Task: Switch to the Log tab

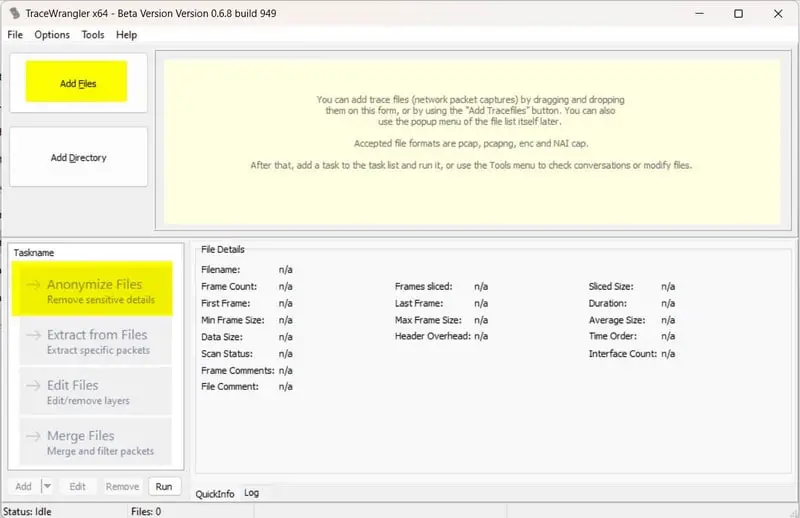Action: [252, 493]
